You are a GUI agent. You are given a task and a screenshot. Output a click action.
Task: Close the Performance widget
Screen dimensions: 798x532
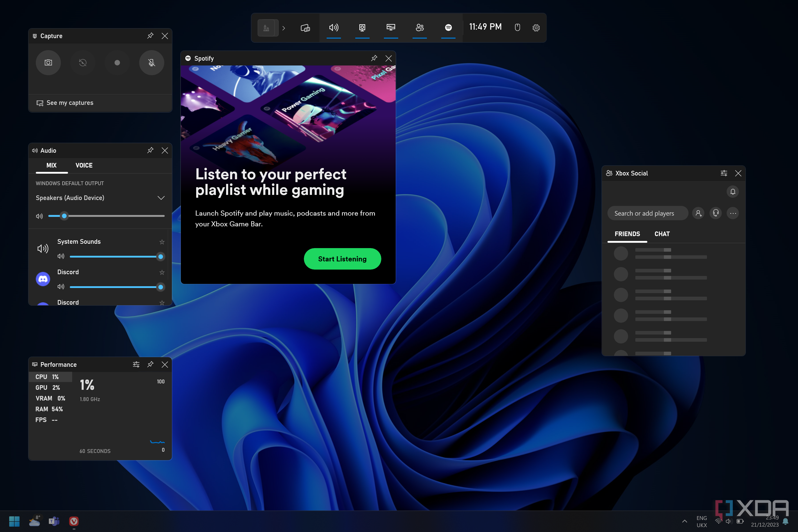click(164, 364)
